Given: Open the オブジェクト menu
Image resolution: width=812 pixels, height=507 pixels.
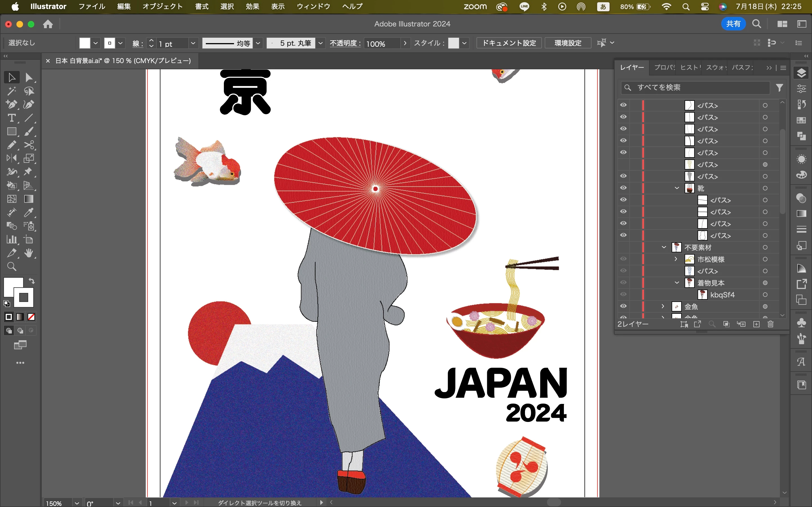Looking at the screenshot, I should (x=162, y=6).
